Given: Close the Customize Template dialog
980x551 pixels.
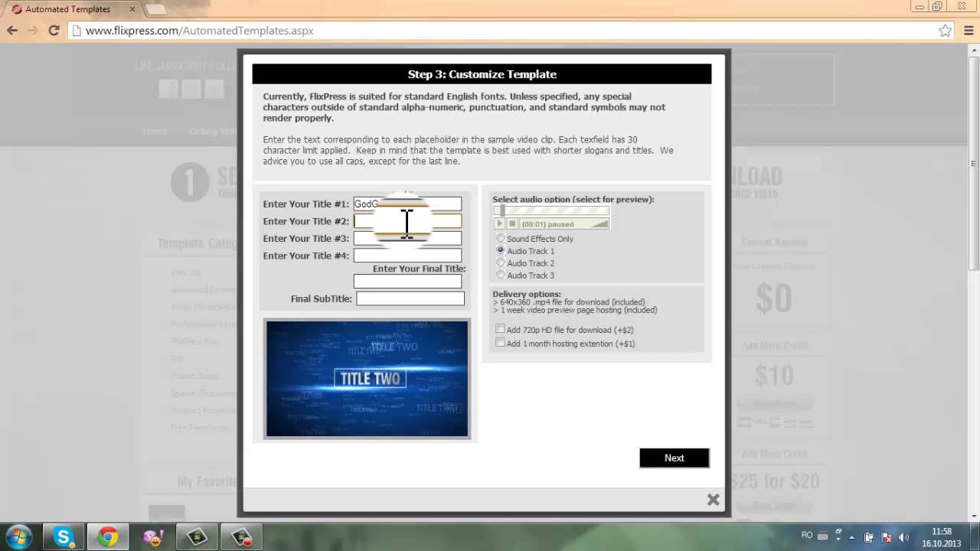Looking at the screenshot, I should point(713,500).
